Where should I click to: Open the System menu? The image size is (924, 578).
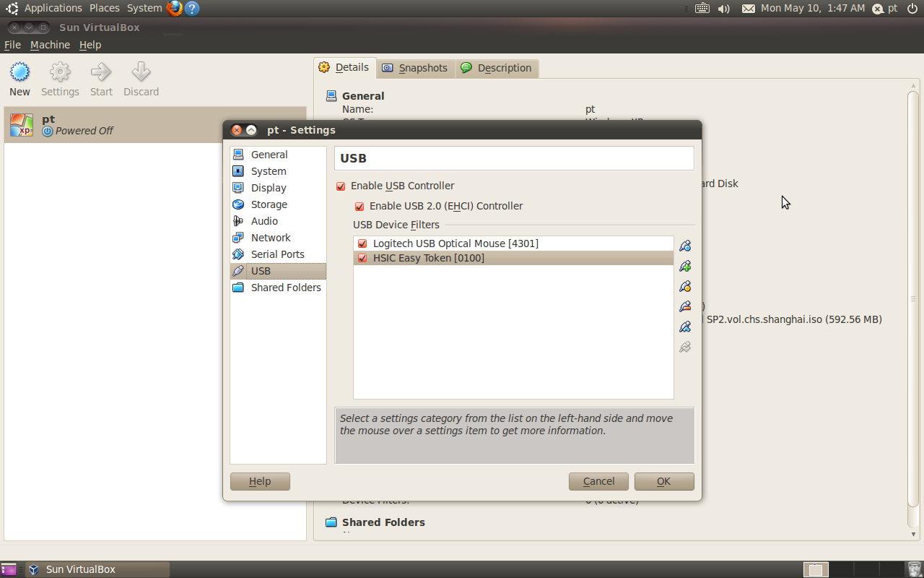point(144,8)
